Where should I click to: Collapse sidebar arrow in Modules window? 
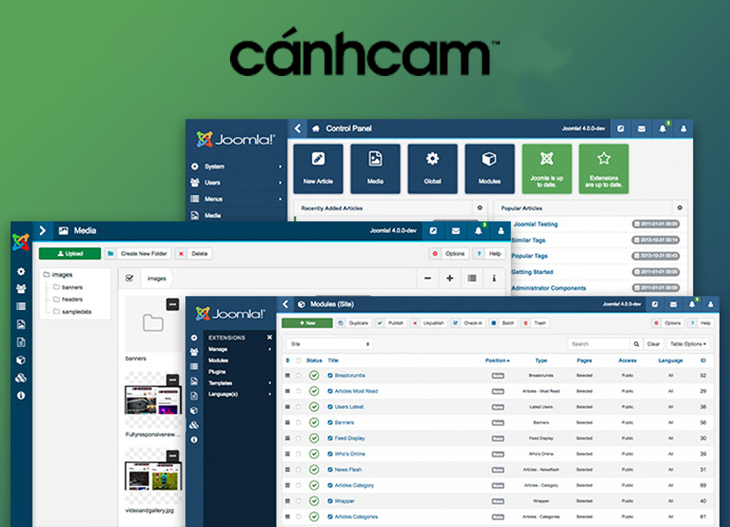pos(285,304)
